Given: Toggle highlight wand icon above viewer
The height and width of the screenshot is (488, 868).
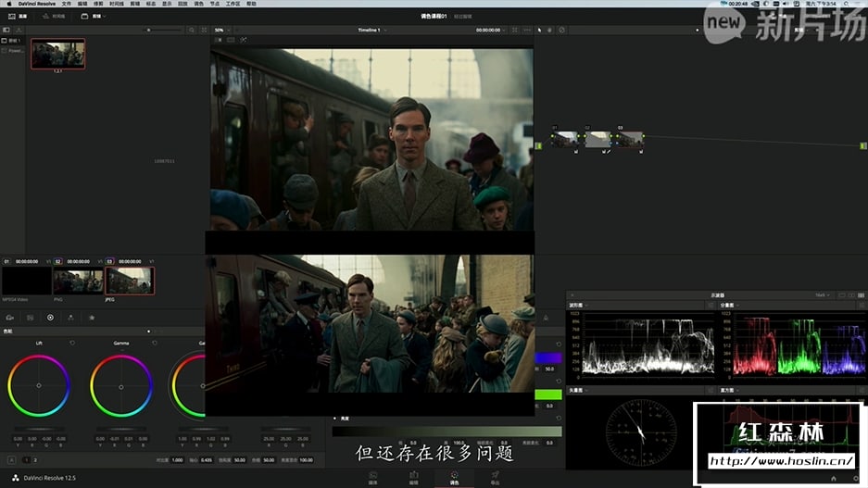Looking at the screenshot, I should tap(244, 40).
